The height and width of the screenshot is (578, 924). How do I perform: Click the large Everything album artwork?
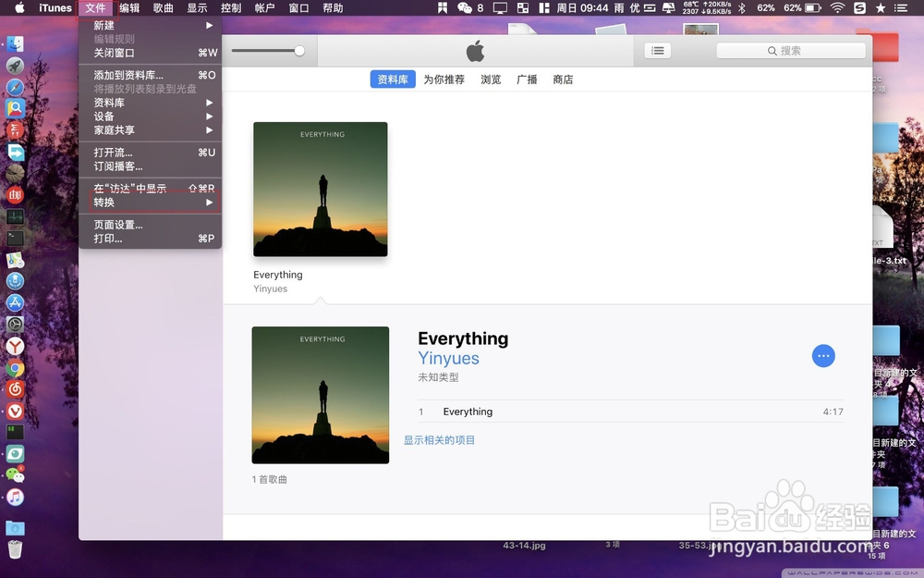320,395
